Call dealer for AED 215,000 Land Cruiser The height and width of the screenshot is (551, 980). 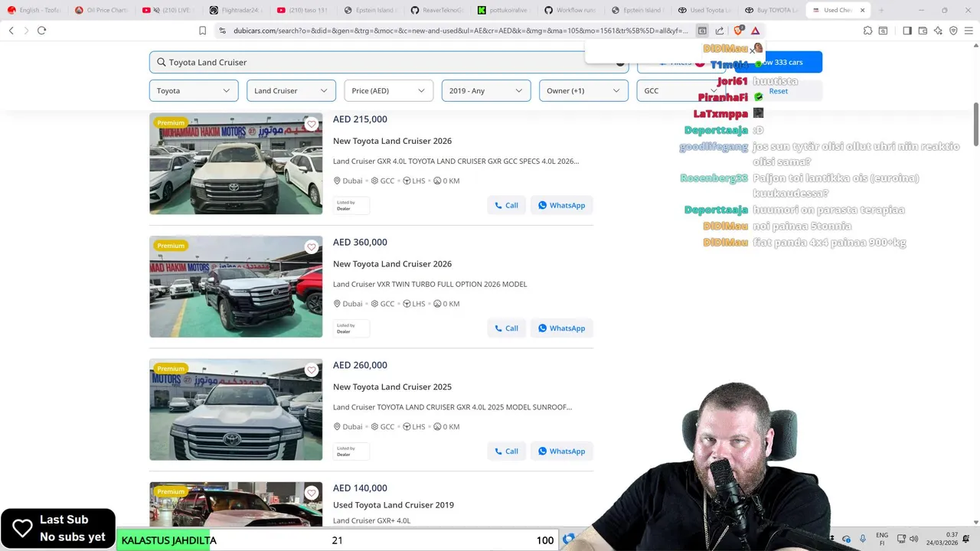click(506, 205)
